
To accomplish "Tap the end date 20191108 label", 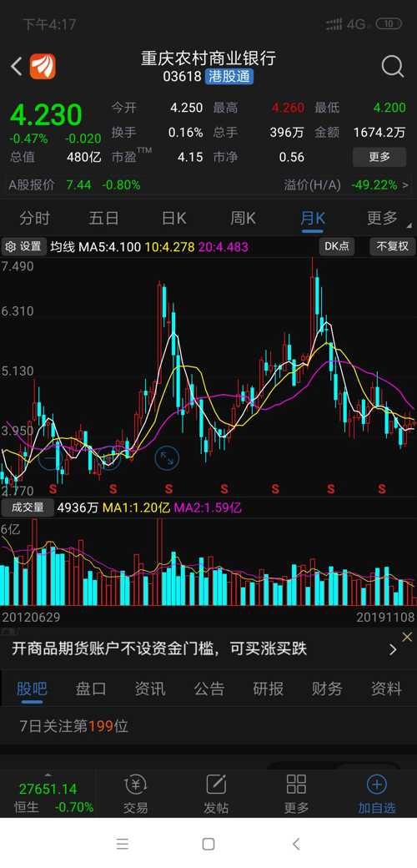I will tap(385, 617).
